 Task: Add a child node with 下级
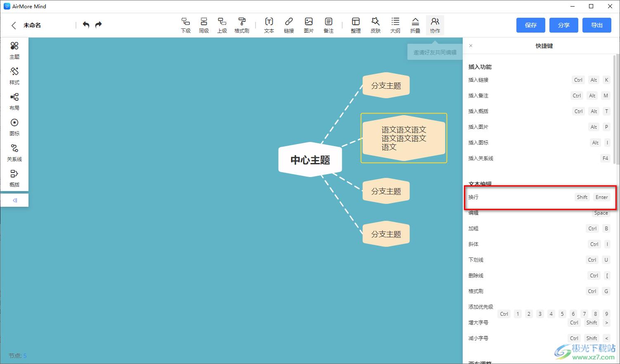click(x=186, y=25)
